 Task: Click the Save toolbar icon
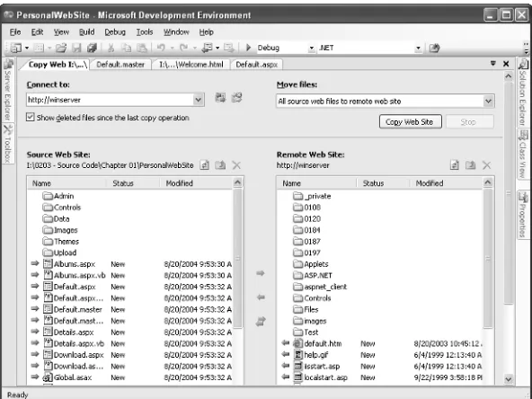click(76, 48)
